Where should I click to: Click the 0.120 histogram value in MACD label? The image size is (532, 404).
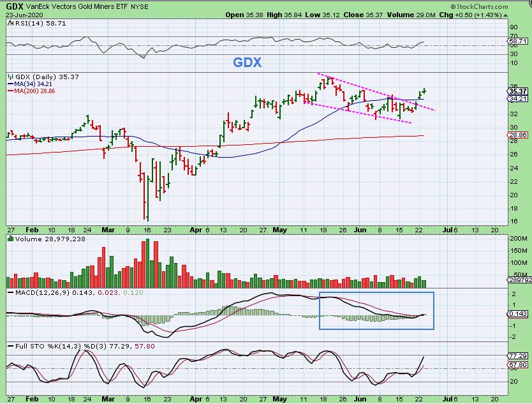pyautogui.click(x=133, y=293)
